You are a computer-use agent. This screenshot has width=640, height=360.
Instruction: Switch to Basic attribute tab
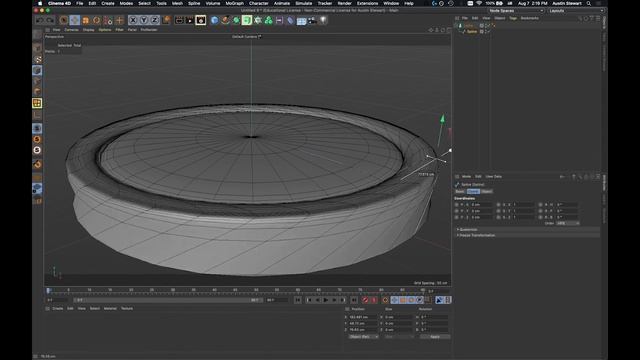click(x=460, y=191)
